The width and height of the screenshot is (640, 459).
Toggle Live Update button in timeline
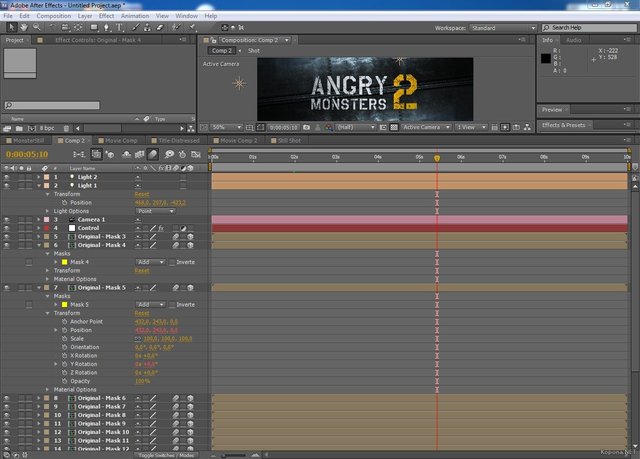point(96,154)
